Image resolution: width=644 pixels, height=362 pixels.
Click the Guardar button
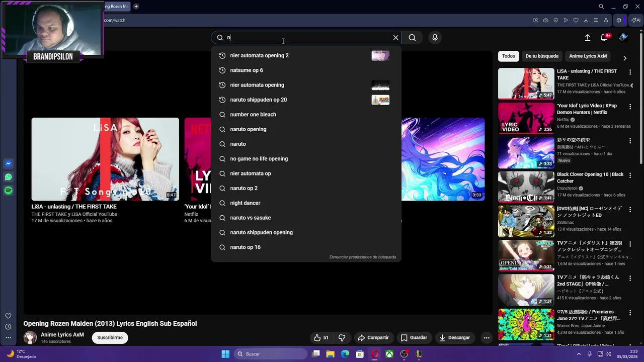[414, 338]
